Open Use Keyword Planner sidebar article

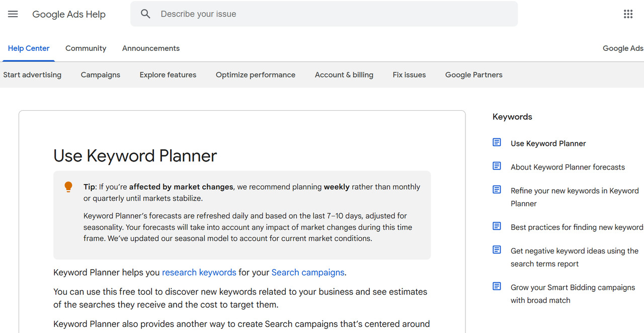point(548,143)
